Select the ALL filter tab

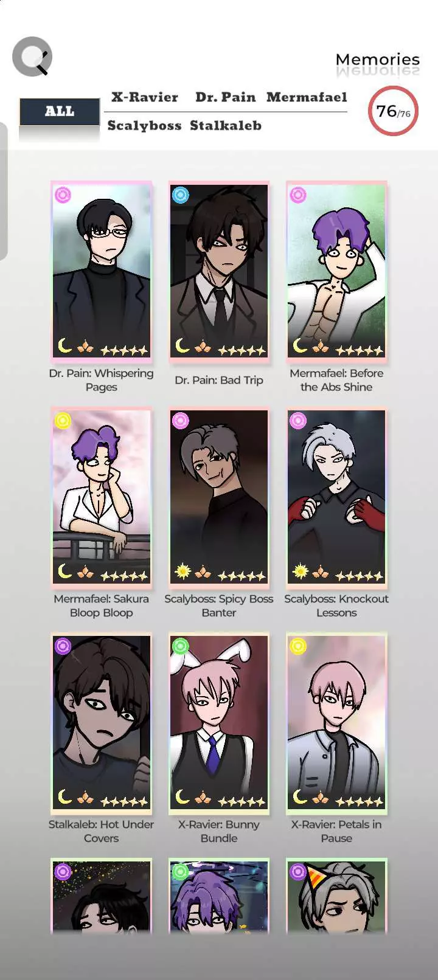(60, 112)
